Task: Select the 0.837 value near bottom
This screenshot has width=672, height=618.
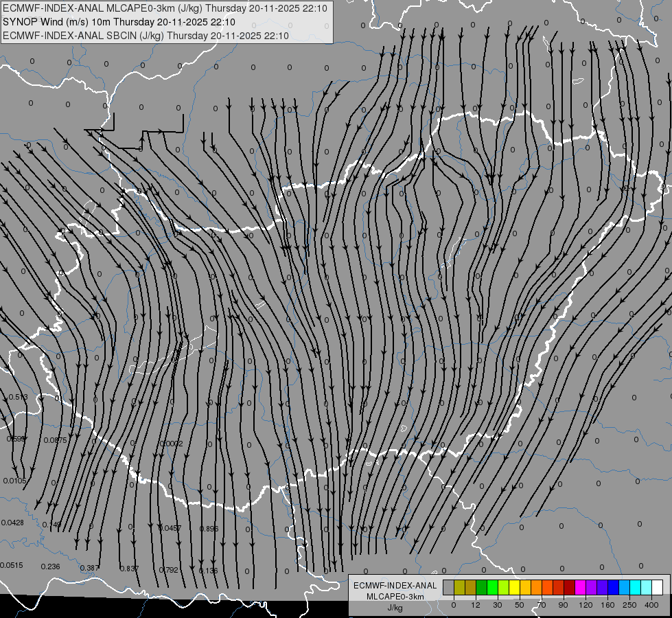Action: [129, 569]
